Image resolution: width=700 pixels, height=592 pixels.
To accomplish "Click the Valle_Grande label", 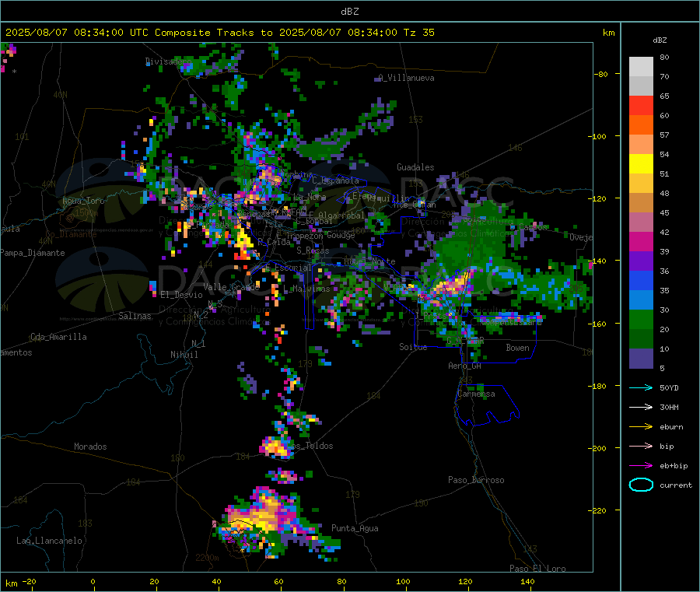I will point(231,286).
